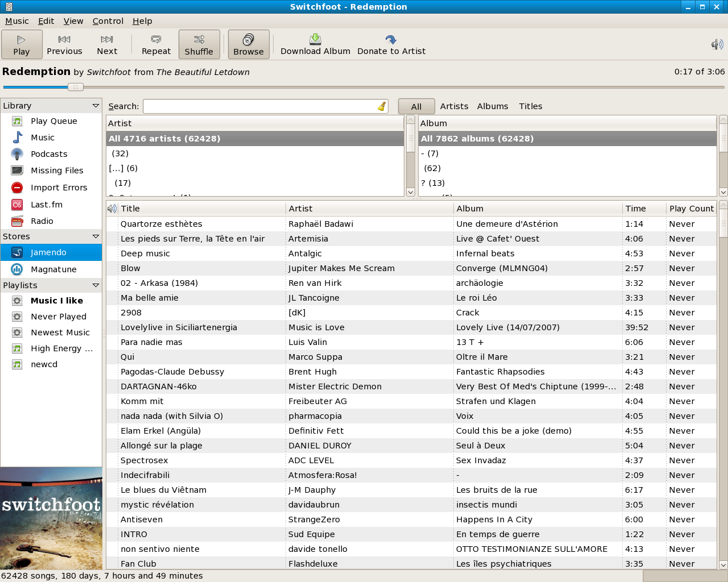Open the View menu
The height and width of the screenshot is (582, 728).
click(73, 21)
